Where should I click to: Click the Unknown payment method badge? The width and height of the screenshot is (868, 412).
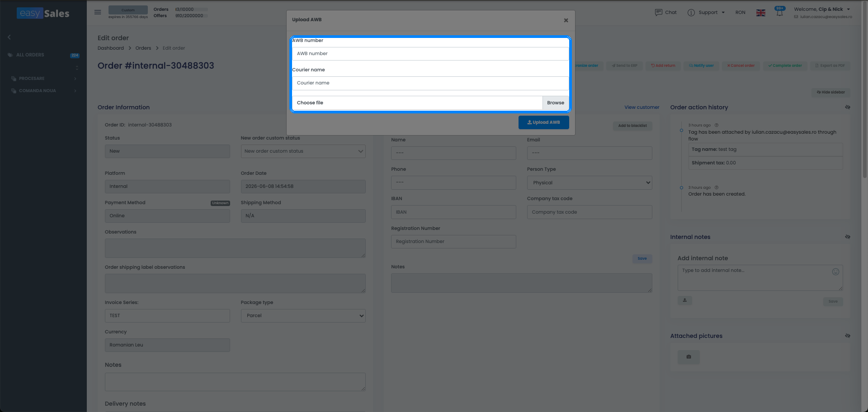[x=220, y=203]
